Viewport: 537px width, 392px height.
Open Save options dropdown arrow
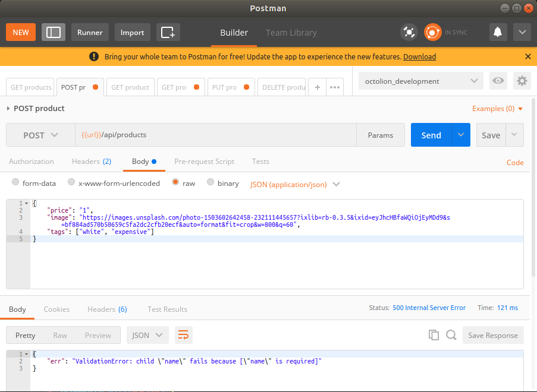click(514, 135)
